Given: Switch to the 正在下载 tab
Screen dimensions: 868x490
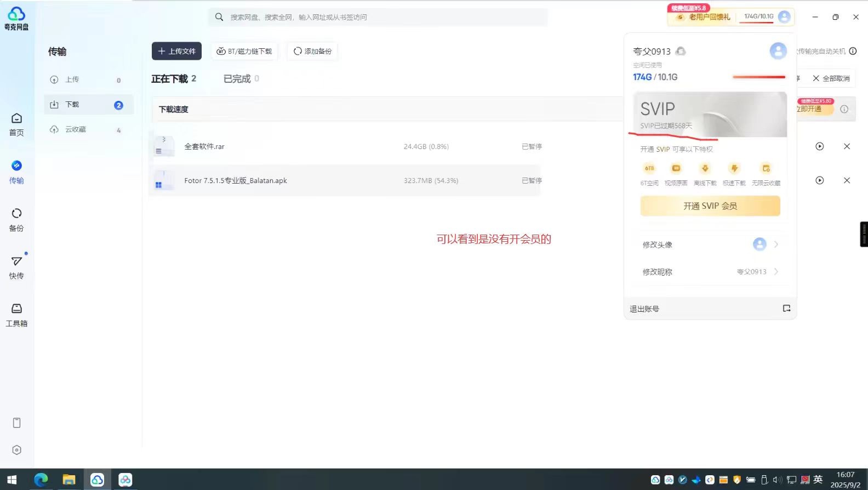Looking at the screenshot, I should (x=174, y=79).
